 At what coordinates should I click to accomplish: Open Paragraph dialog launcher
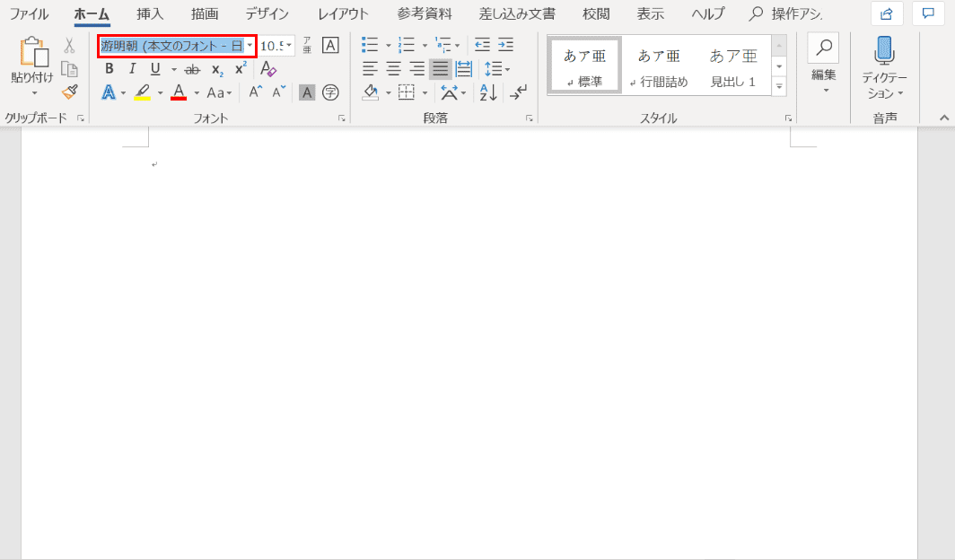(x=530, y=118)
